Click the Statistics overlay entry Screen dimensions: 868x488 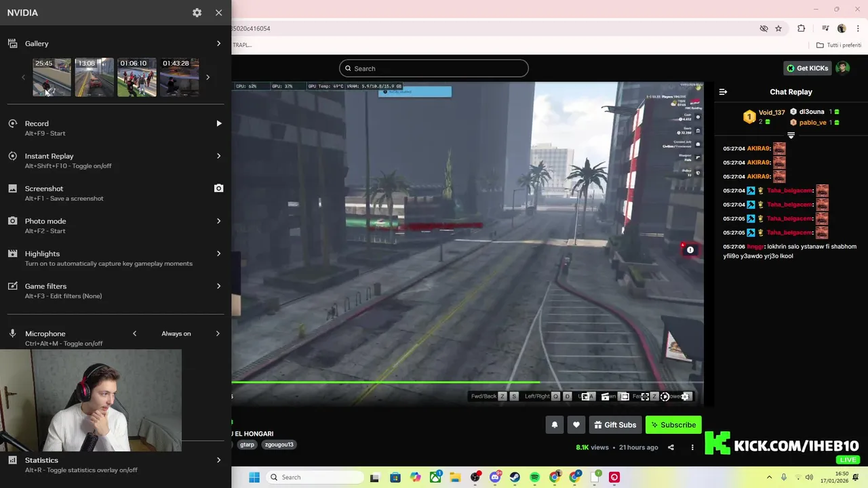coord(115,464)
